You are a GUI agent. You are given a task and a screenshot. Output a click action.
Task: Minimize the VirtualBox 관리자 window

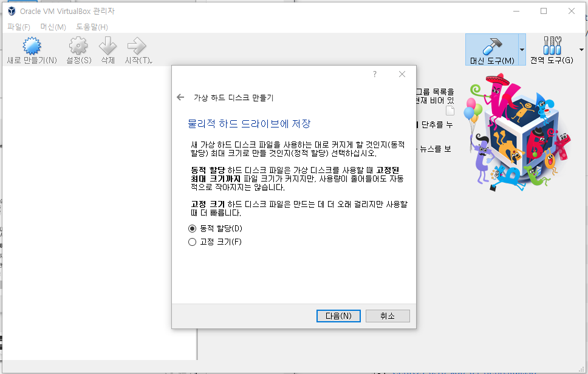coord(516,12)
